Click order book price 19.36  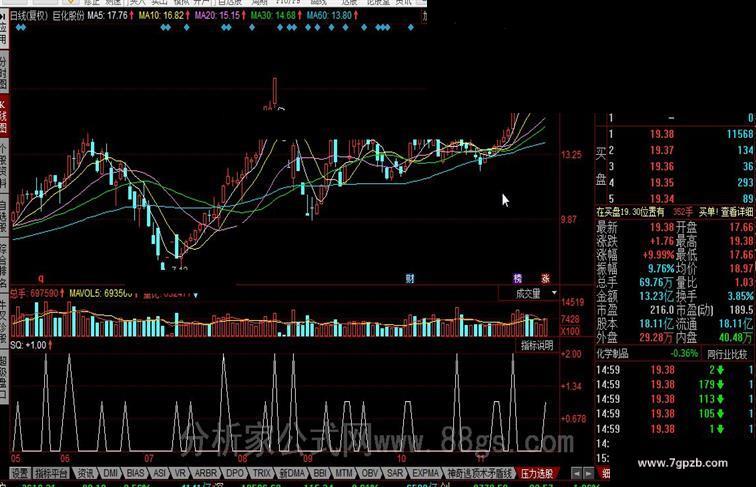(x=662, y=167)
